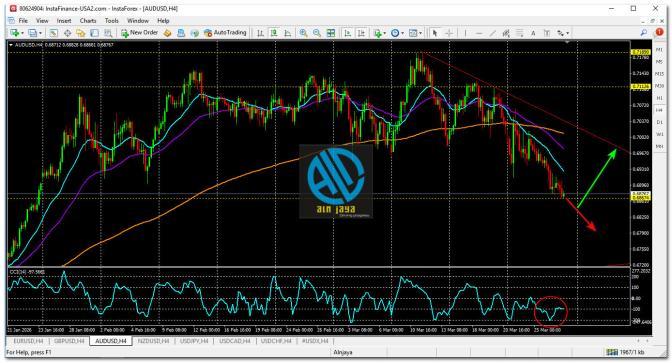Open the red notification alert icon
The width and height of the screenshot is (672, 363).
660,32
